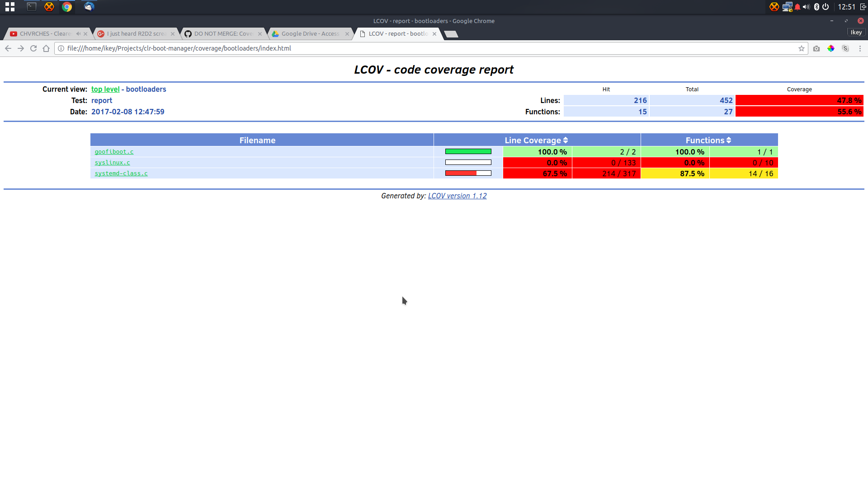
Task: Open volume control in system tray
Action: tap(806, 7)
